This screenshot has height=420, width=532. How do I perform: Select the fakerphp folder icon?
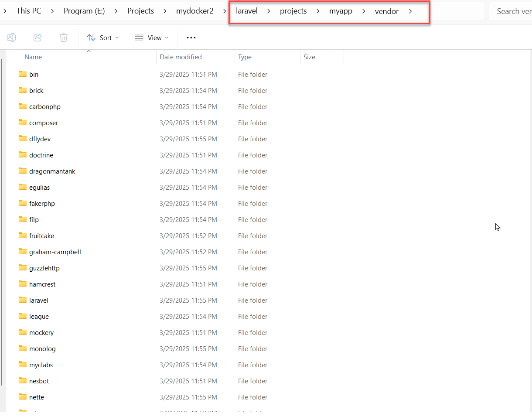[x=23, y=203]
